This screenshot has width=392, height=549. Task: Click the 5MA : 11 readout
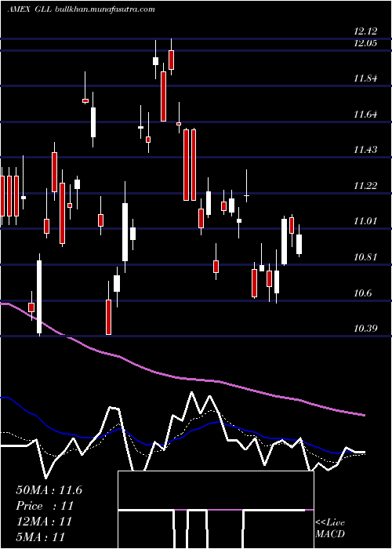[x=40, y=536]
